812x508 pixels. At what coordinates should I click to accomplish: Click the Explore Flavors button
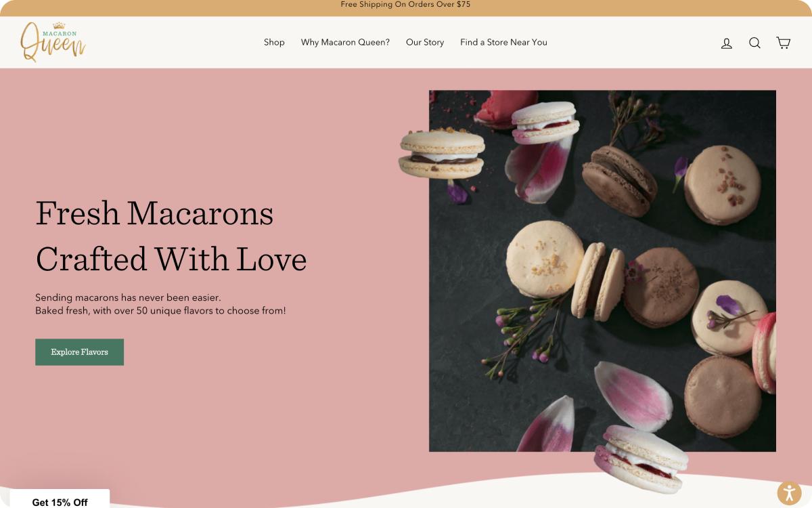coord(79,352)
